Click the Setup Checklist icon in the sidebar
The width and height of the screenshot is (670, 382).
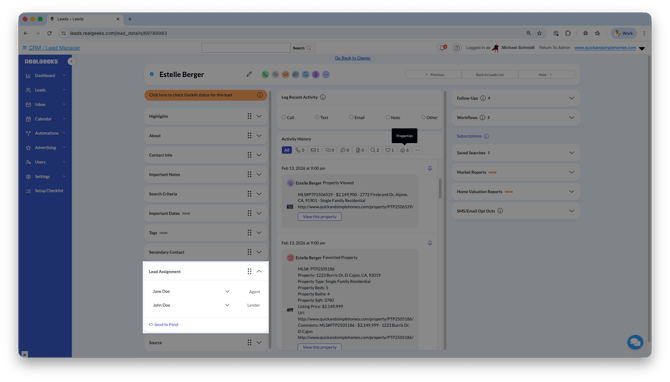tap(28, 191)
